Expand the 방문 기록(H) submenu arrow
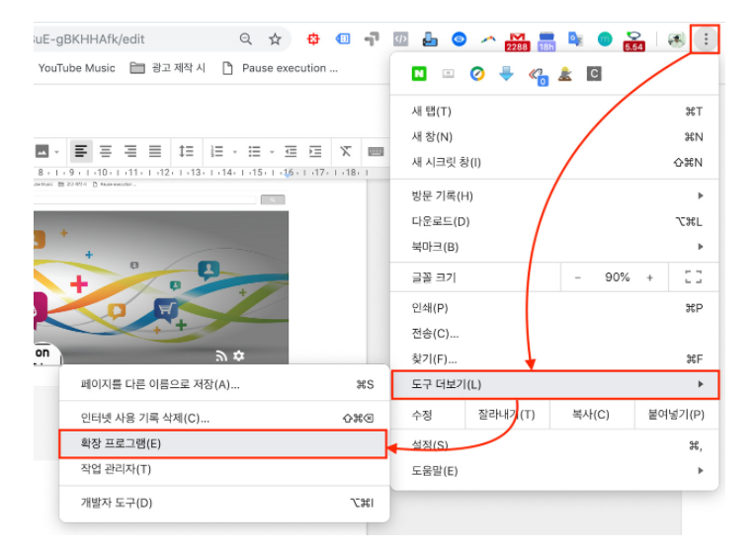 coord(701,196)
